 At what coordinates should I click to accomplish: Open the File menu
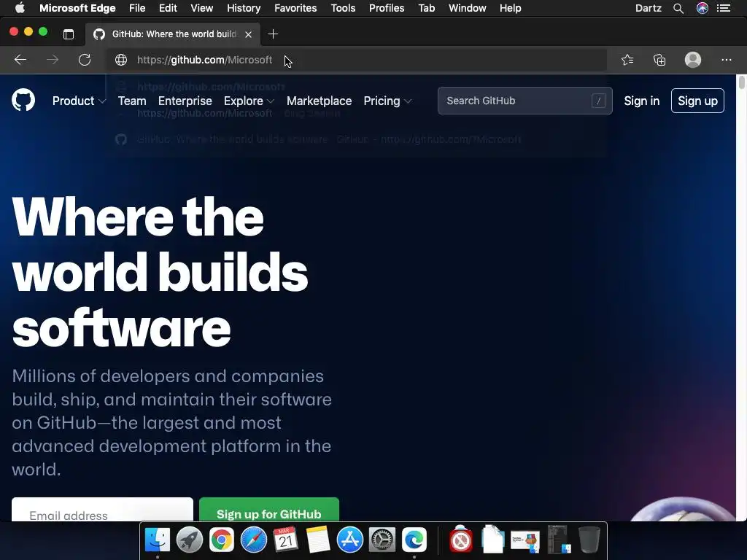[137, 8]
